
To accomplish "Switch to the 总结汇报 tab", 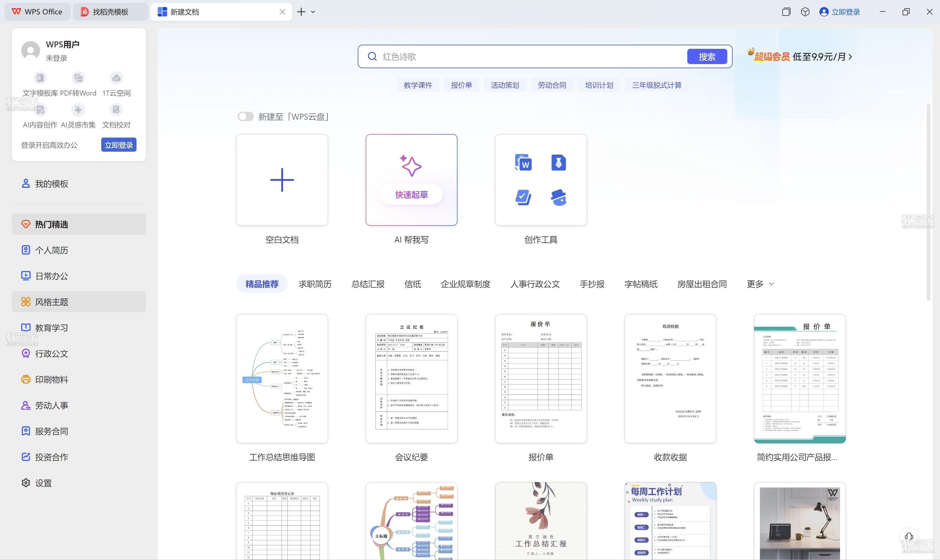I will 368,284.
